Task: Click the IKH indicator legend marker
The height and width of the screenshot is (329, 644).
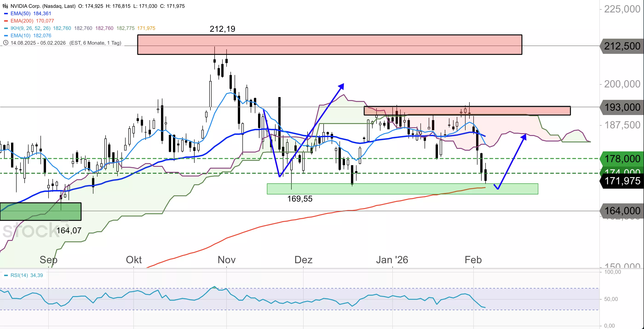Action: tap(6, 28)
